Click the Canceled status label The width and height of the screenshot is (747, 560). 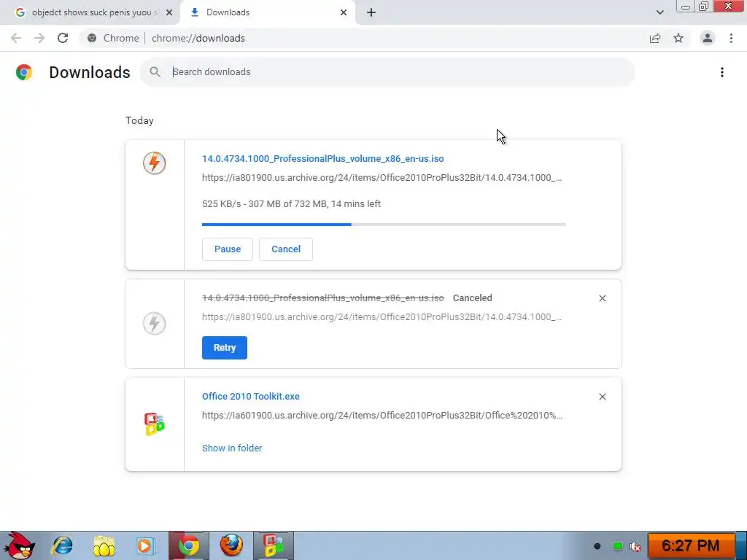point(472,298)
